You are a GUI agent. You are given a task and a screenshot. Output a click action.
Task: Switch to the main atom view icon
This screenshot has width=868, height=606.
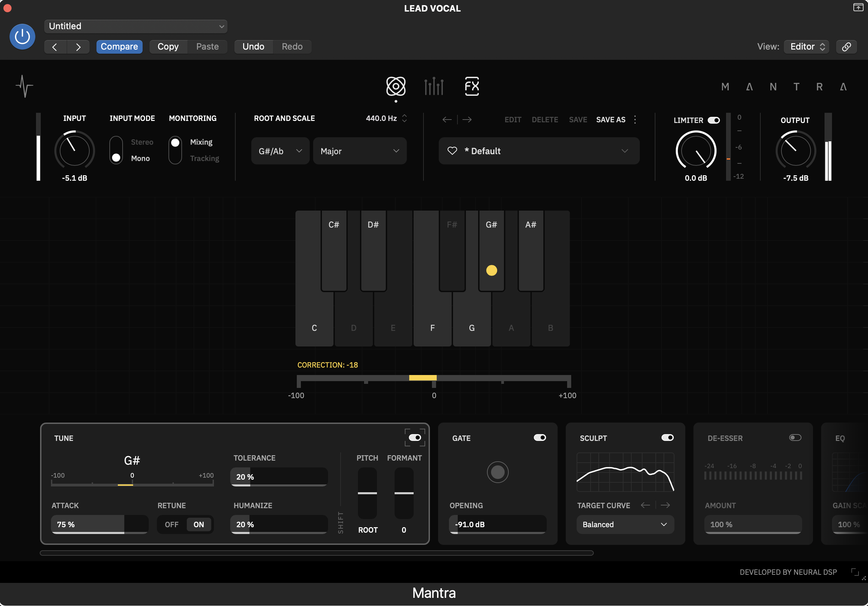396,86
